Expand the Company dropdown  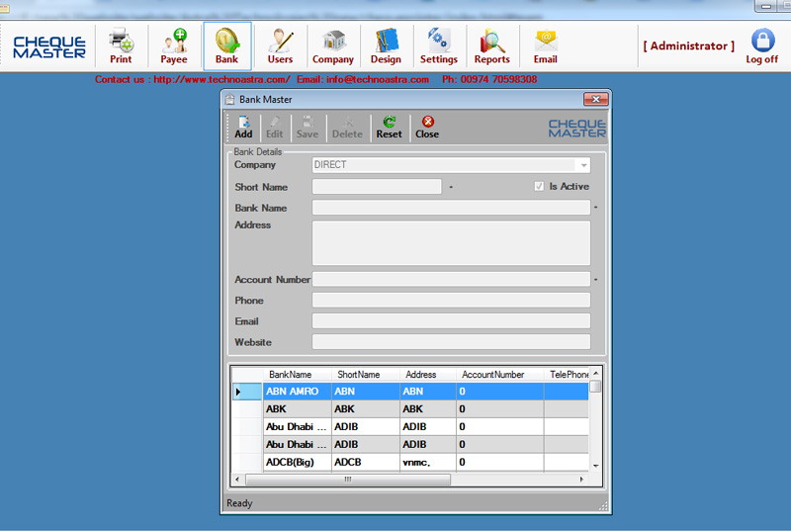point(583,165)
